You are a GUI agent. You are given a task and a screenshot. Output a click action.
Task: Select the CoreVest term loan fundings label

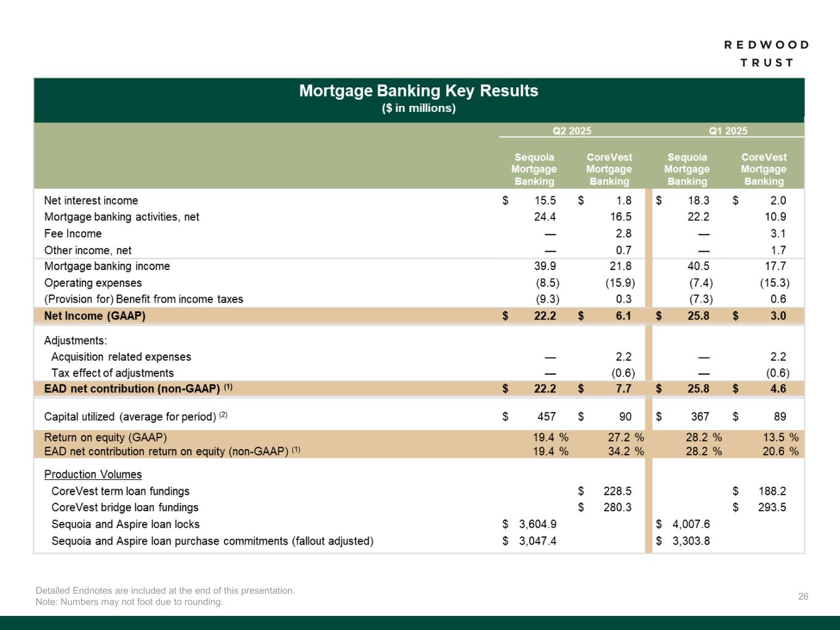(121, 492)
